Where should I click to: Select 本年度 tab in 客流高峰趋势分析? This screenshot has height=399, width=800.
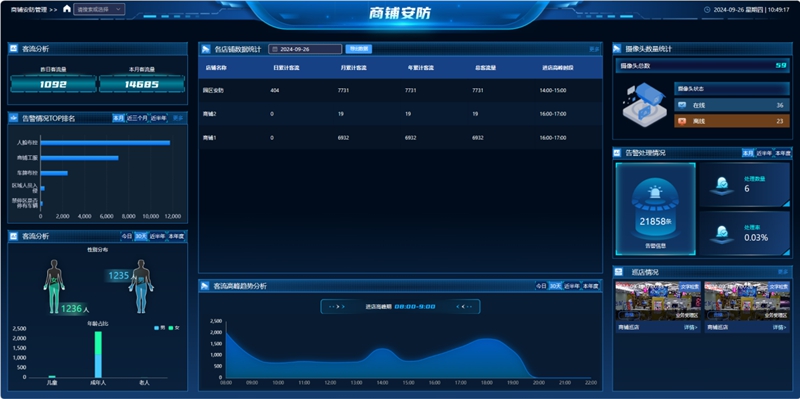click(590, 286)
